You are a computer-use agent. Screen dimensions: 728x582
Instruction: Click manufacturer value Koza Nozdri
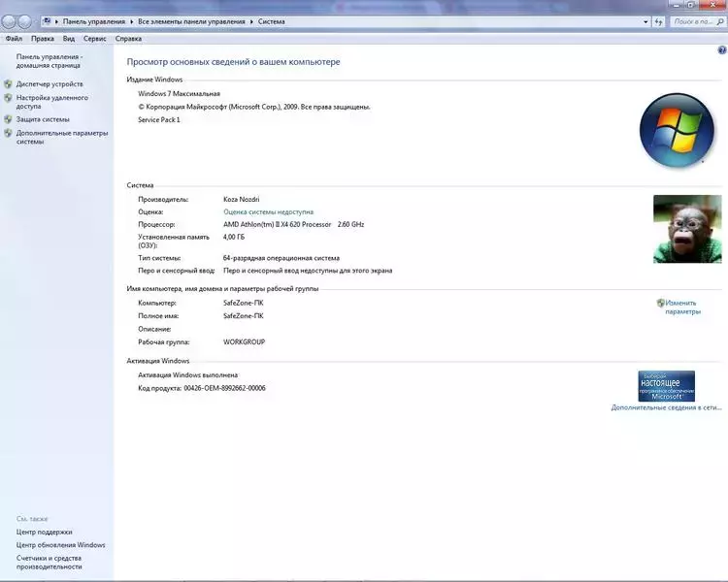click(242, 199)
